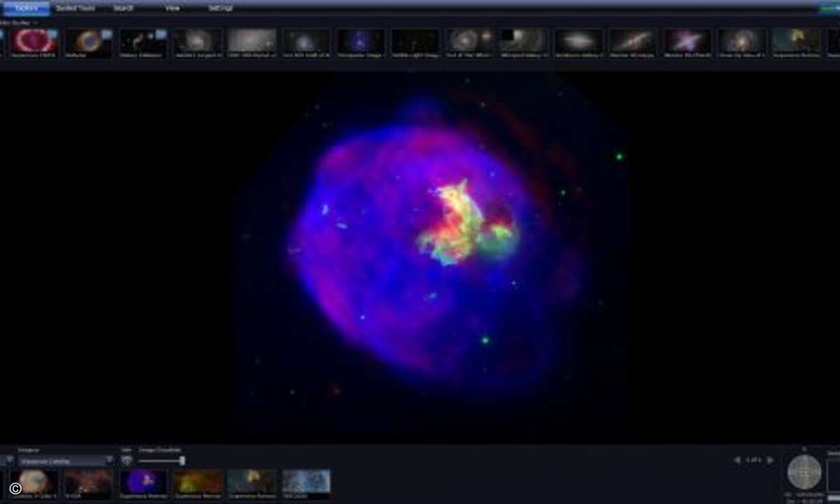Choose the blue-purple supernova remnant thumbnail in bottom strip

pos(143,484)
